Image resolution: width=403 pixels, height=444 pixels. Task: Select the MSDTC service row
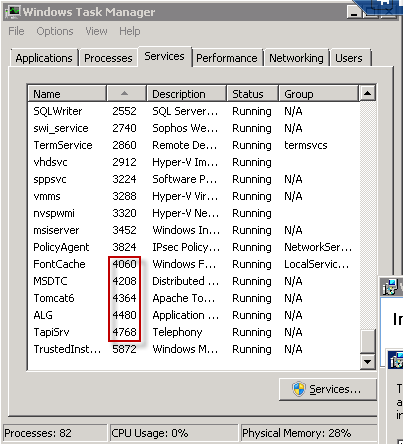point(194,281)
